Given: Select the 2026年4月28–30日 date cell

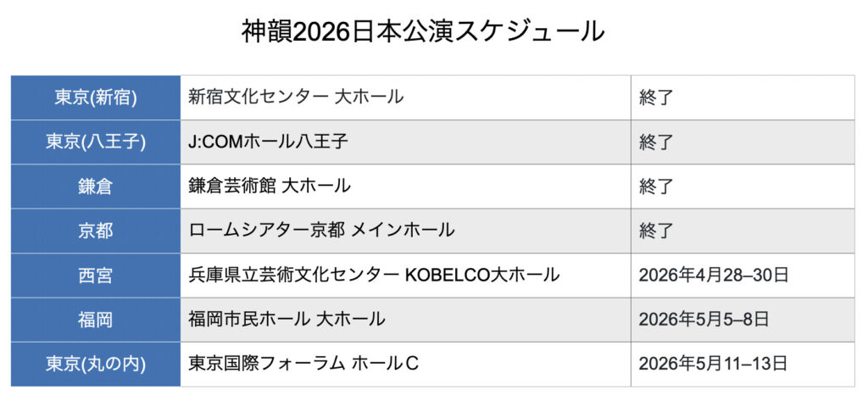Looking at the screenshot, I should coord(713,275).
